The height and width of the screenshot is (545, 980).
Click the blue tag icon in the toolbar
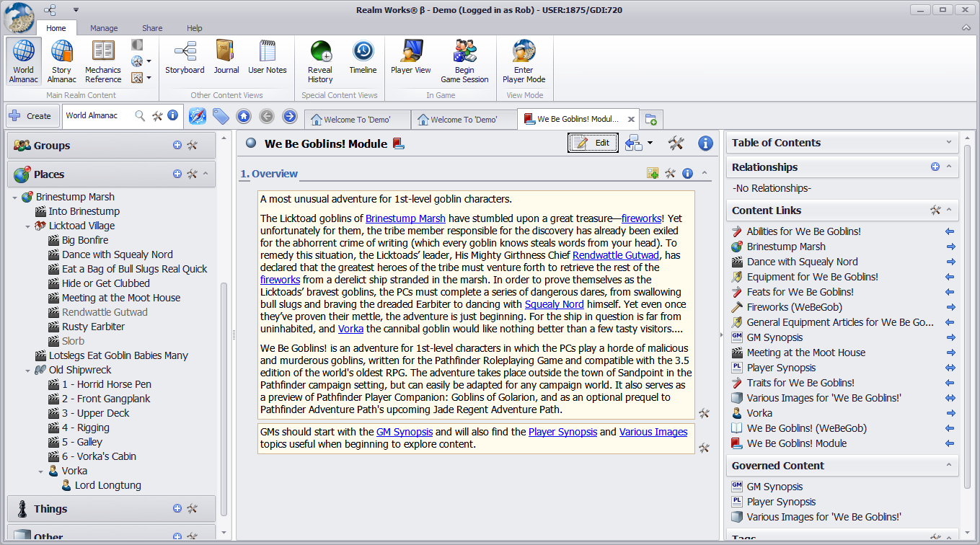coord(221,116)
